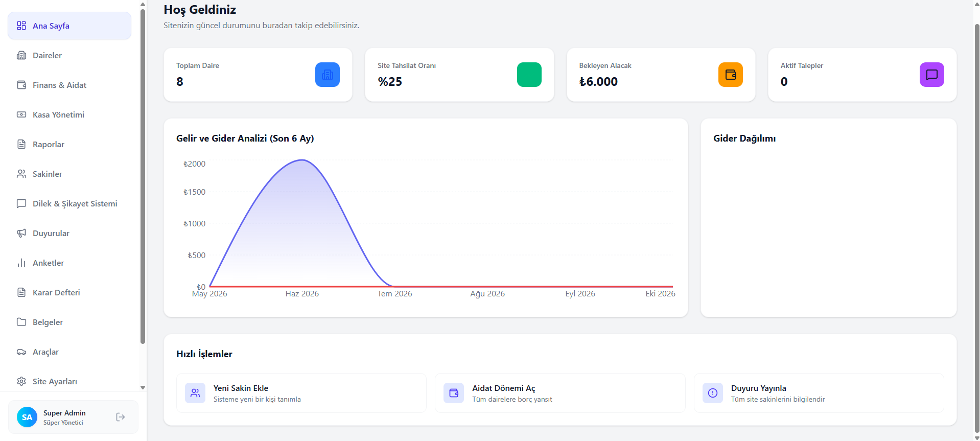The image size is (980, 441).
Task: Navigate to Kasa Yönetimi
Action: pos(69,114)
